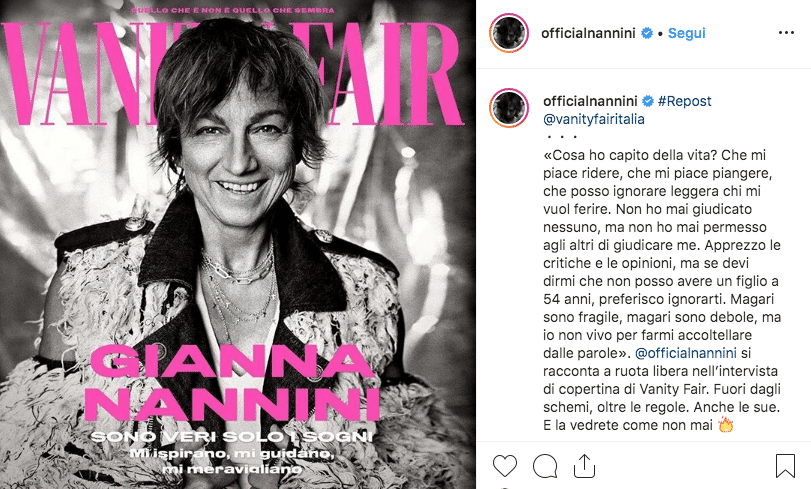This screenshot has width=811, height=489.
Task: Click the pink GIANNA NANNINI title on cover
Action: pos(233,383)
